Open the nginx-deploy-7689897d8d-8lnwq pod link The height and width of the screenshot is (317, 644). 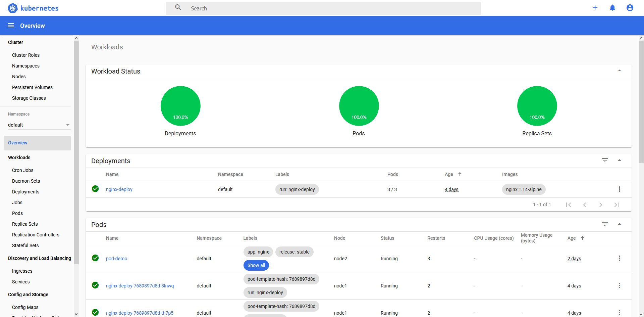140,286
